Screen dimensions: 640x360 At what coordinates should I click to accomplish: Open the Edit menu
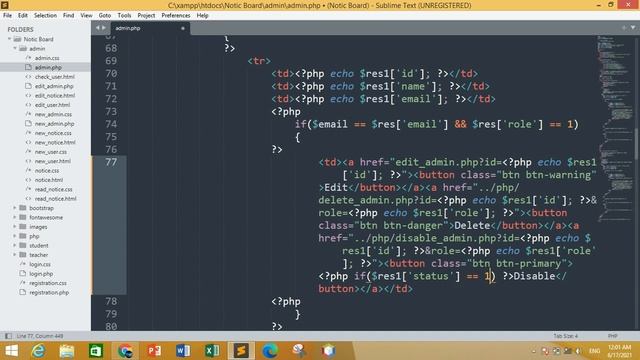tap(23, 15)
